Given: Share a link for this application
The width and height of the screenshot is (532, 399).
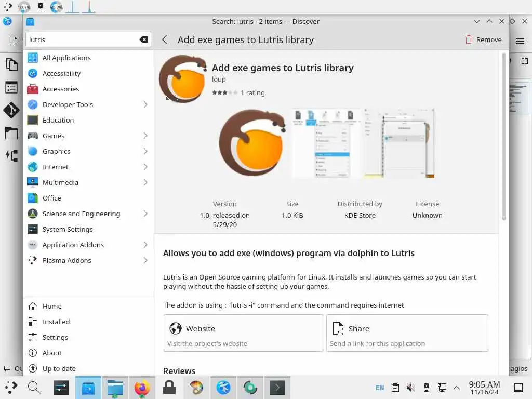Looking at the screenshot, I should (x=407, y=333).
